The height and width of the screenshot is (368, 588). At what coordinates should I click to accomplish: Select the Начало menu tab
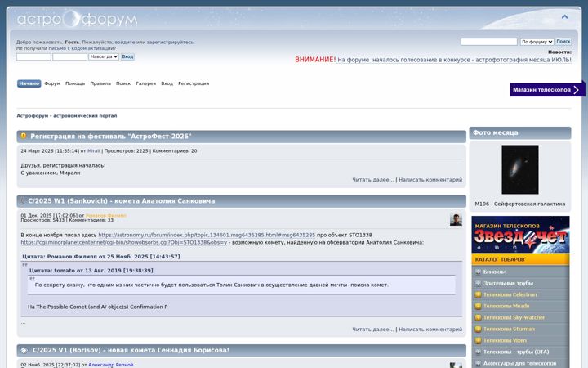[x=29, y=83]
